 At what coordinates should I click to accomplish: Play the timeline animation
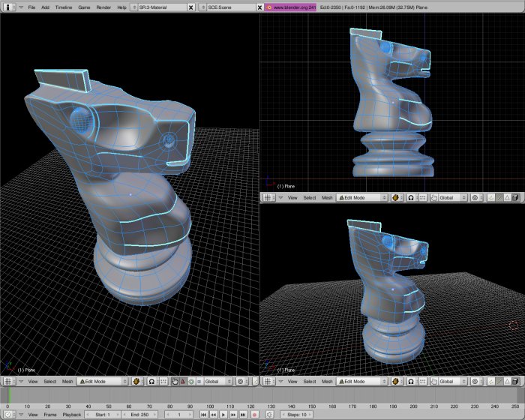tap(223, 415)
